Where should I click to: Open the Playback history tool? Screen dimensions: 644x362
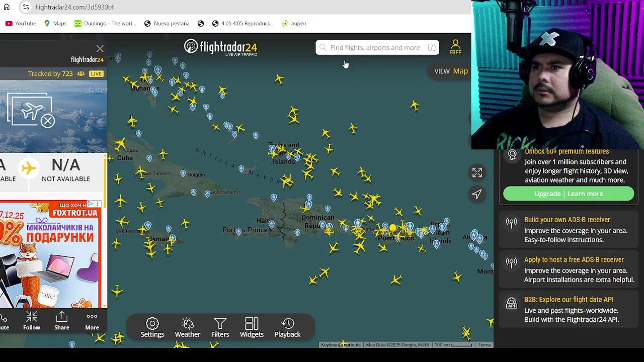click(287, 323)
